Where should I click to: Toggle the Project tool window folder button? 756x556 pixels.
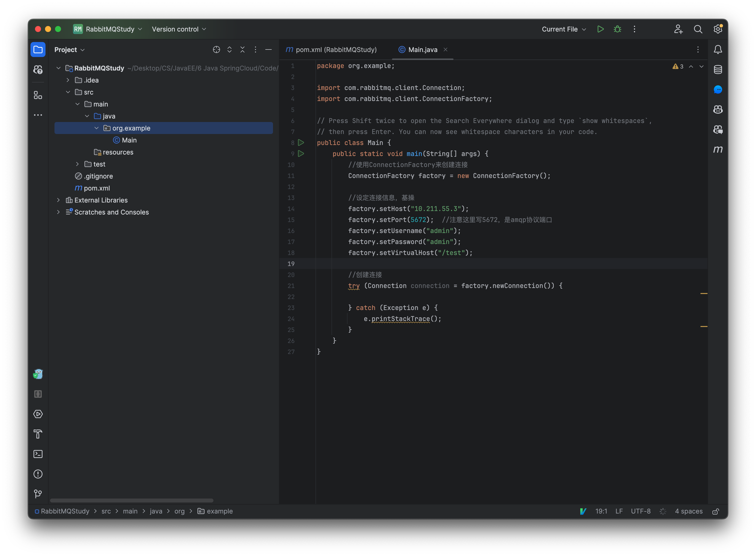38,50
